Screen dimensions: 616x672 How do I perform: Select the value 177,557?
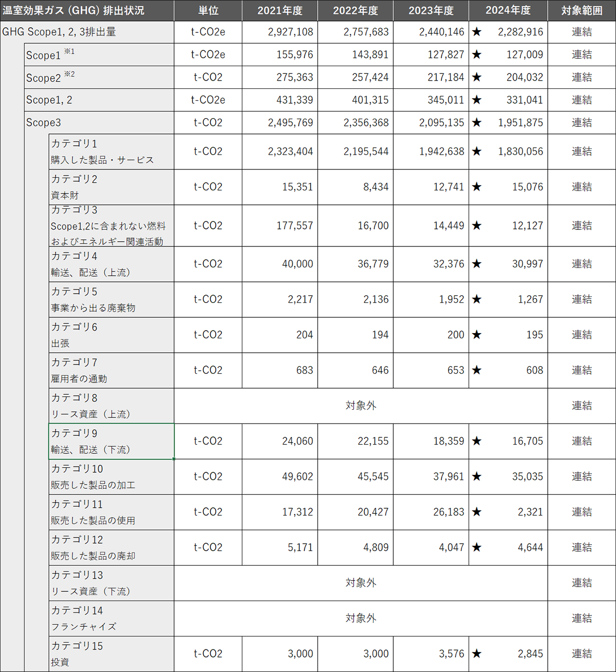pos(295,225)
